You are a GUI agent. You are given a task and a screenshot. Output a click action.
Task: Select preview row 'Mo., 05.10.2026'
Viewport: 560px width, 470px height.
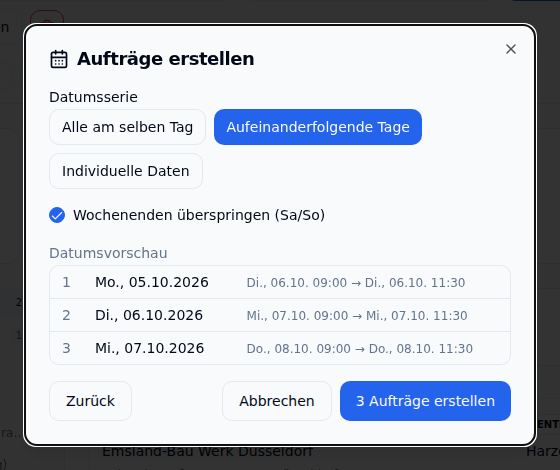coord(280,282)
